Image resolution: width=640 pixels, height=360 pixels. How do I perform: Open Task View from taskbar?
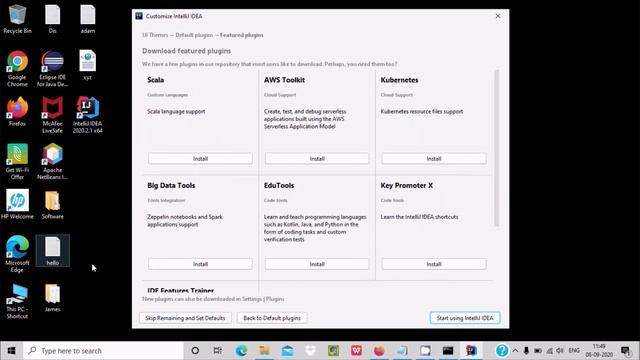pyautogui.click(x=218, y=351)
